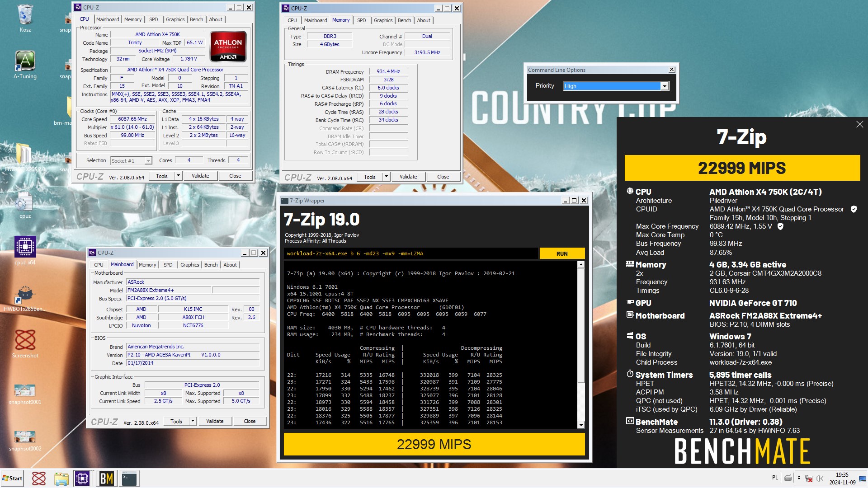Click the Athlon processor logo
Viewport: 868px width, 488px height.
(x=228, y=47)
